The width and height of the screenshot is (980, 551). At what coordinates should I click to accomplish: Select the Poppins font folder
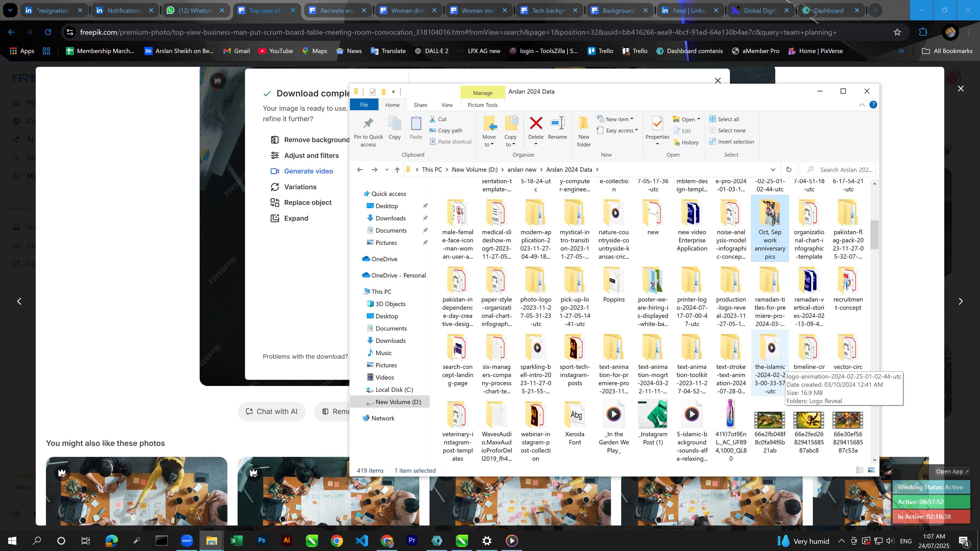[613, 285]
